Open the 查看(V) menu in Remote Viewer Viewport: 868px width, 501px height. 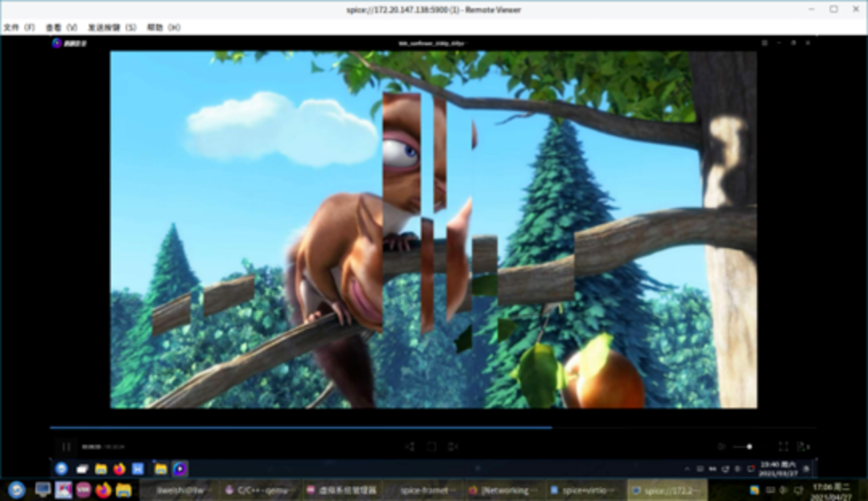61,27
